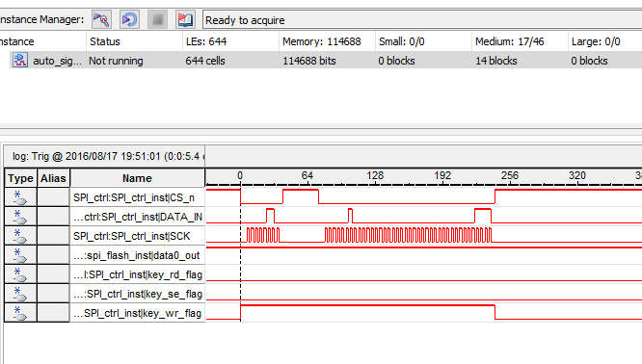The image size is (642, 364).
Task: Click the 14 blocks value
Action: tap(495, 61)
